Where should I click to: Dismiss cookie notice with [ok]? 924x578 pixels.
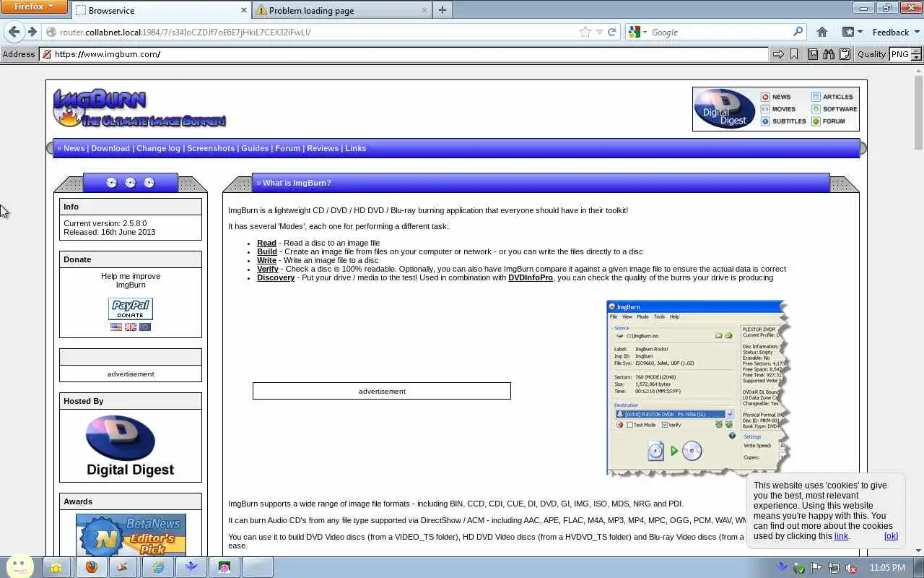click(891, 536)
